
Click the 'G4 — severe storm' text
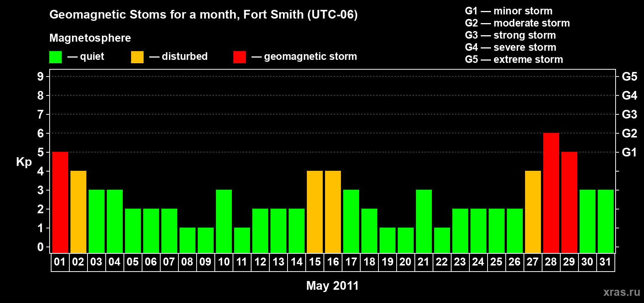click(x=511, y=47)
